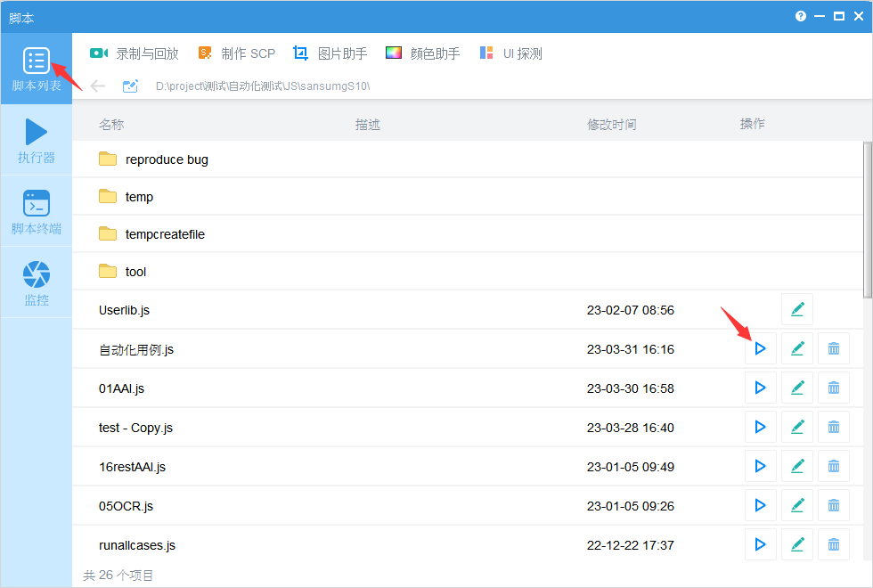Delete the test - Copy.js script
Image resolution: width=873 pixels, height=588 pixels.
(834, 427)
